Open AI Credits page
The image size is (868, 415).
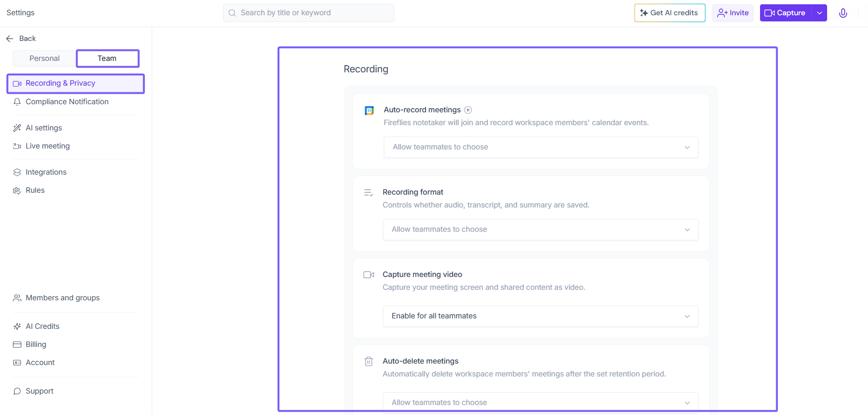(42, 326)
